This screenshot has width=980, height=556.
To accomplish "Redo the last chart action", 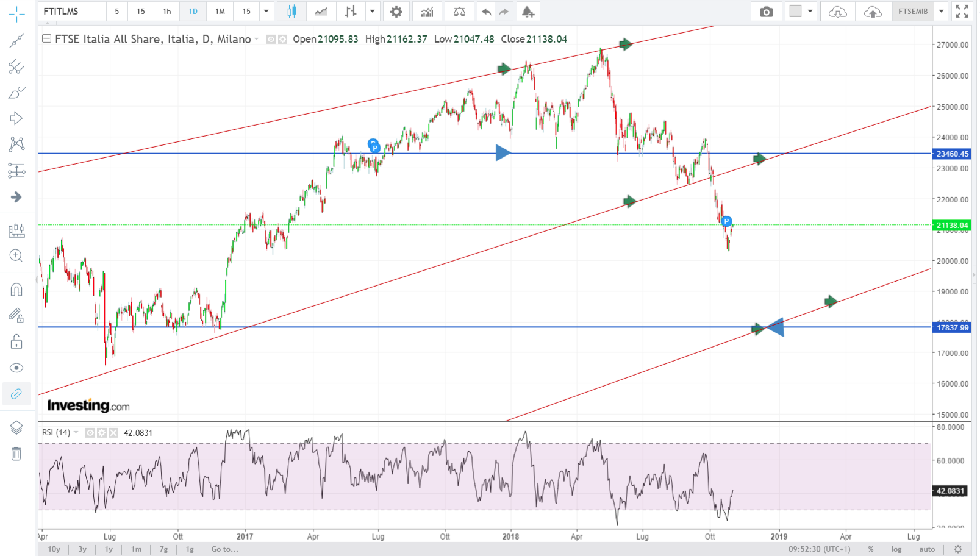I will [504, 12].
